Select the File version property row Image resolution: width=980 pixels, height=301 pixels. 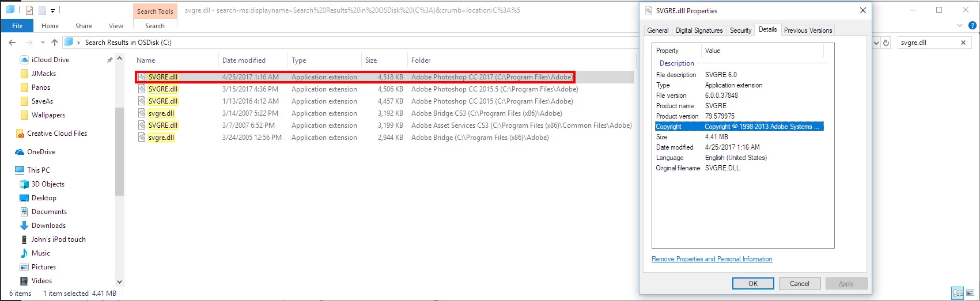tap(739, 96)
